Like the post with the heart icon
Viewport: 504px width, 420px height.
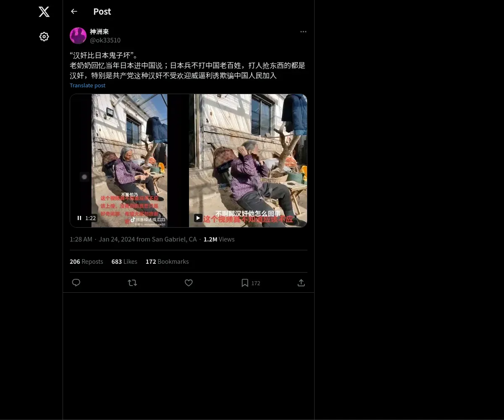coord(189,283)
